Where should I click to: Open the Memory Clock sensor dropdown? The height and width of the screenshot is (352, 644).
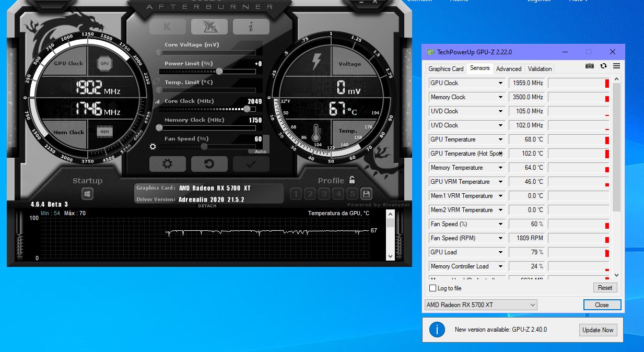coord(500,97)
